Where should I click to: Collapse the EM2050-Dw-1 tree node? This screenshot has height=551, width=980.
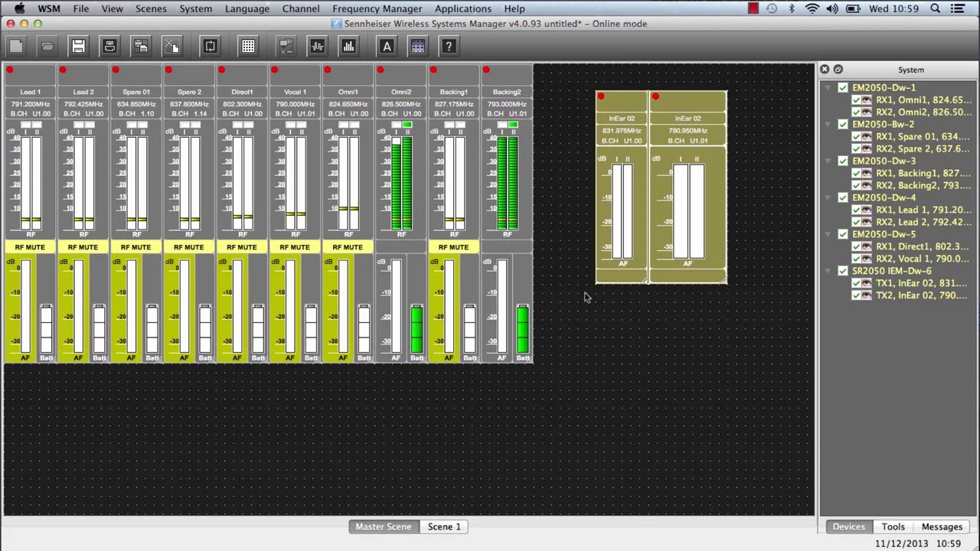tap(829, 88)
